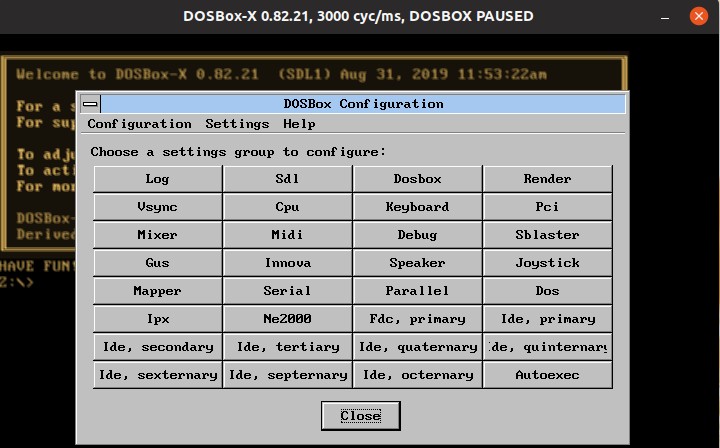Click the Close button in the dialog
Image resolution: width=720 pixels, height=448 pixels.
pyautogui.click(x=360, y=416)
